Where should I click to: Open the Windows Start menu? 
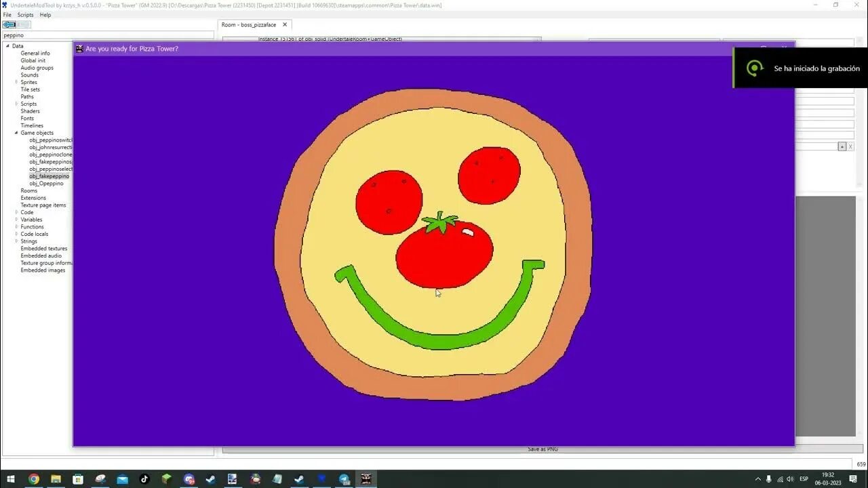(11, 479)
